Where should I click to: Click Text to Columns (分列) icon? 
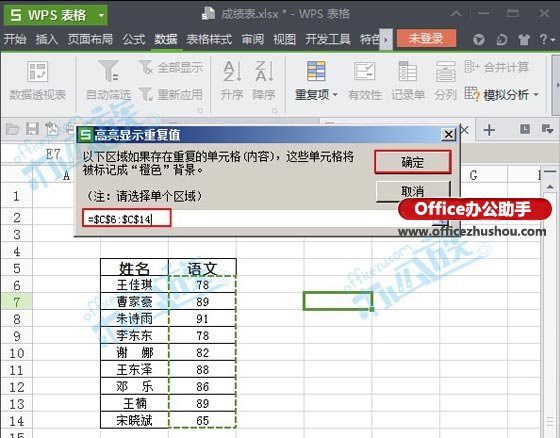(x=445, y=71)
